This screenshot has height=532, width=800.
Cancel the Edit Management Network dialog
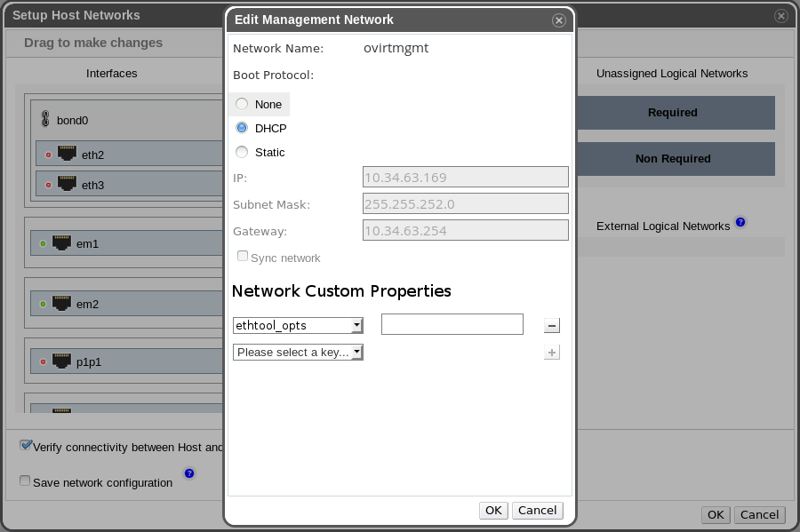[537, 510]
